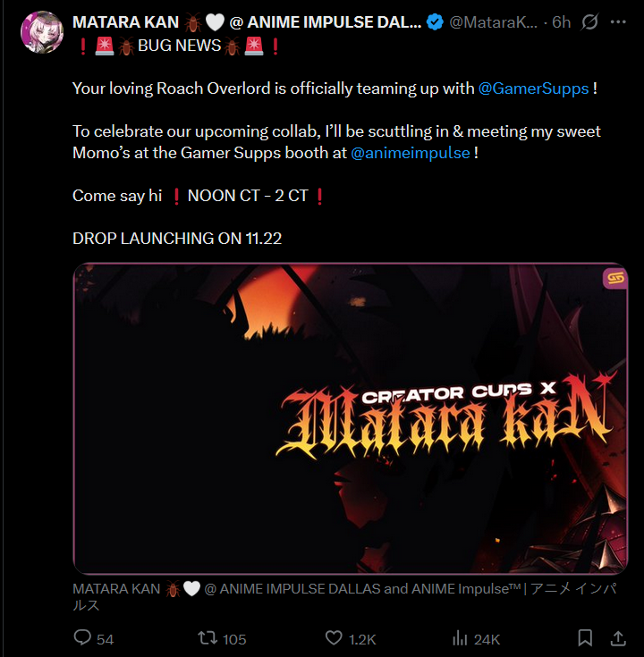Viewport: 644px width, 657px height.
Task: View post analytics bar chart icon
Action: point(460,638)
